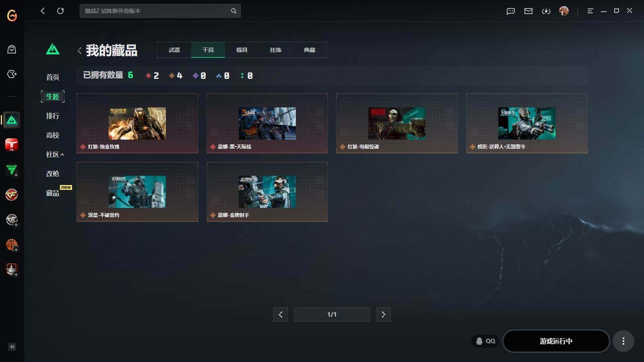The height and width of the screenshot is (362, 644).
Task: Select the green V game icon
Action: click(12, 170)
